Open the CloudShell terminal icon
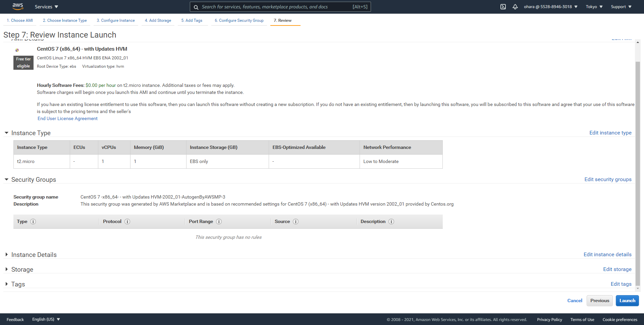Screen dimensions: 644x325 point(503,7)
